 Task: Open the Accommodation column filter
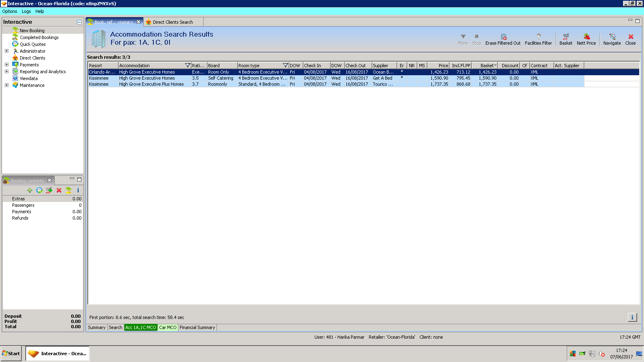pyautogui.click(x=188, y=66)
